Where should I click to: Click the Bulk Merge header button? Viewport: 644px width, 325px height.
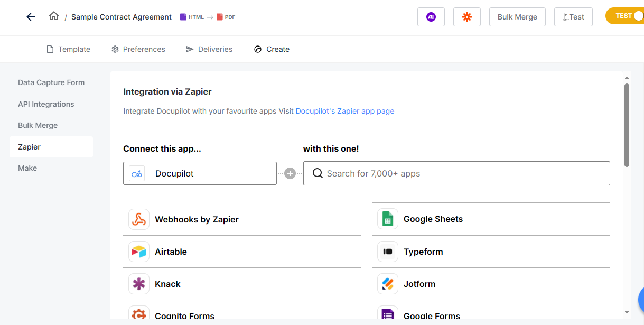point(517,17)
